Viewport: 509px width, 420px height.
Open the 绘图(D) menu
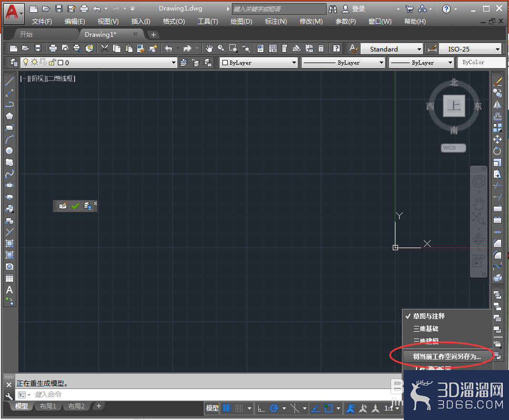[241, 22]
